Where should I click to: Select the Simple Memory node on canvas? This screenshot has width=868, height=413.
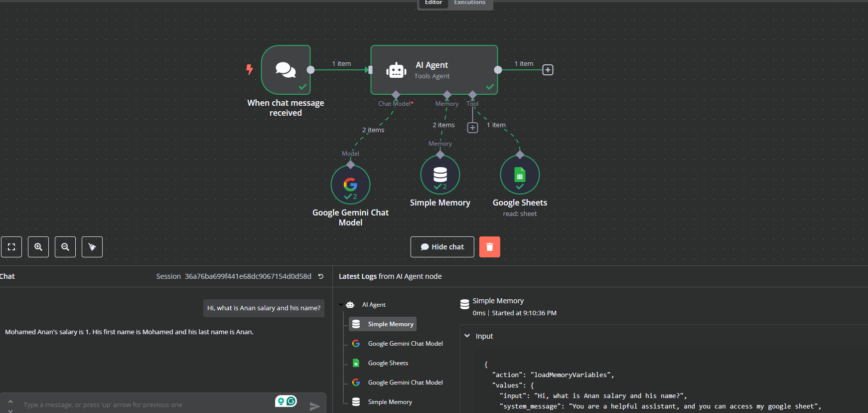tap(440, 175)
